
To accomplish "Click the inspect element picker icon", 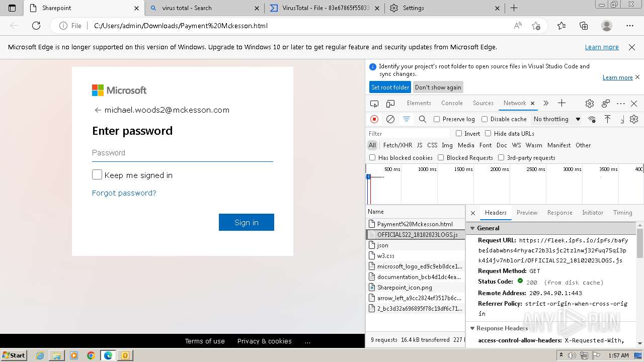I will [374, 104].
